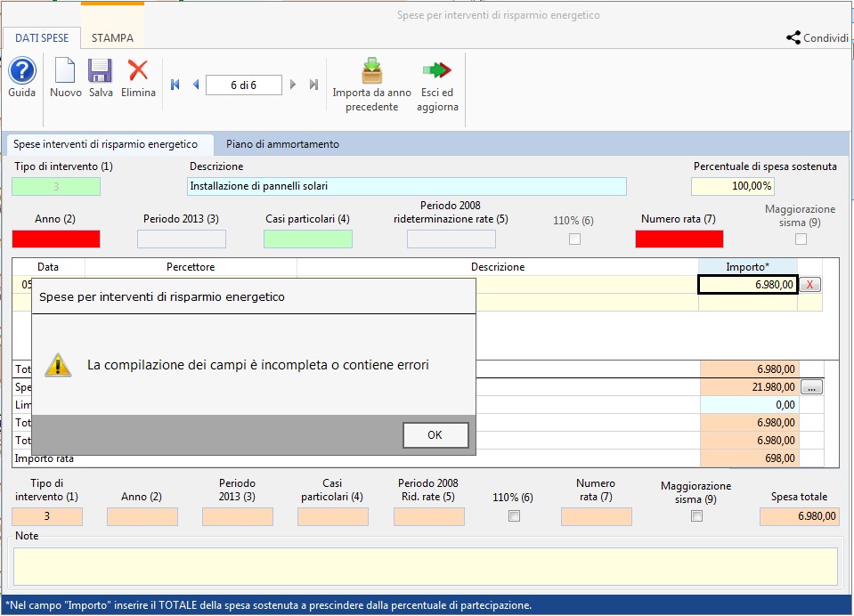The image size is (854, 616).
Task: Open the Piano di ammortamento tab
Action: click(282, 144)
